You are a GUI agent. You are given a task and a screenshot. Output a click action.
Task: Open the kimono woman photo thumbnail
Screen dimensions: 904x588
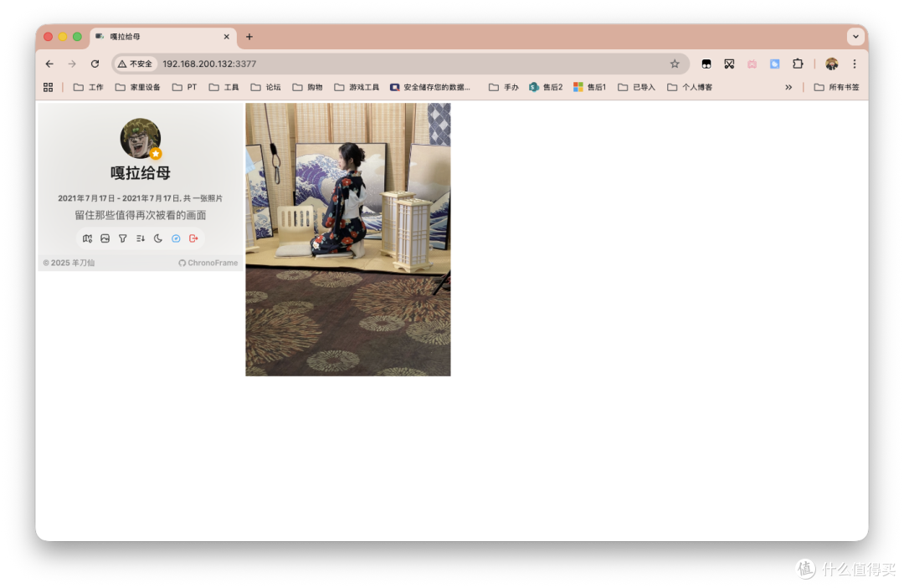coord(347,239)
